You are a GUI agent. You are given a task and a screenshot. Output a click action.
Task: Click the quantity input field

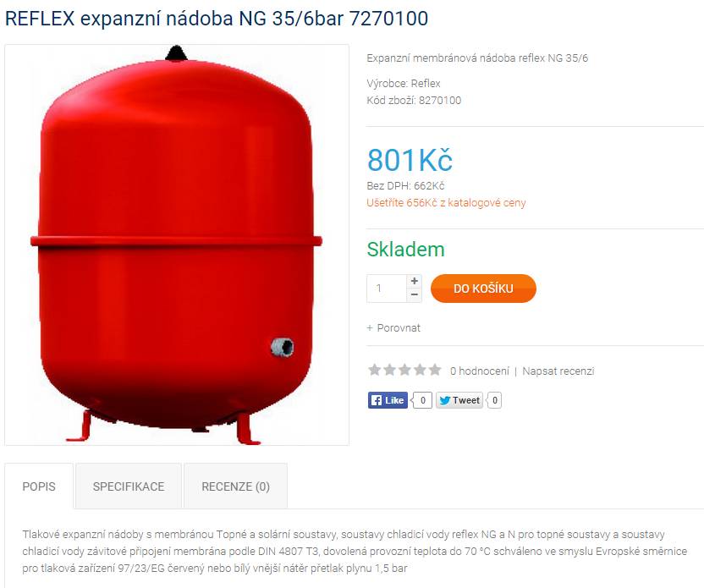[387, 289]
